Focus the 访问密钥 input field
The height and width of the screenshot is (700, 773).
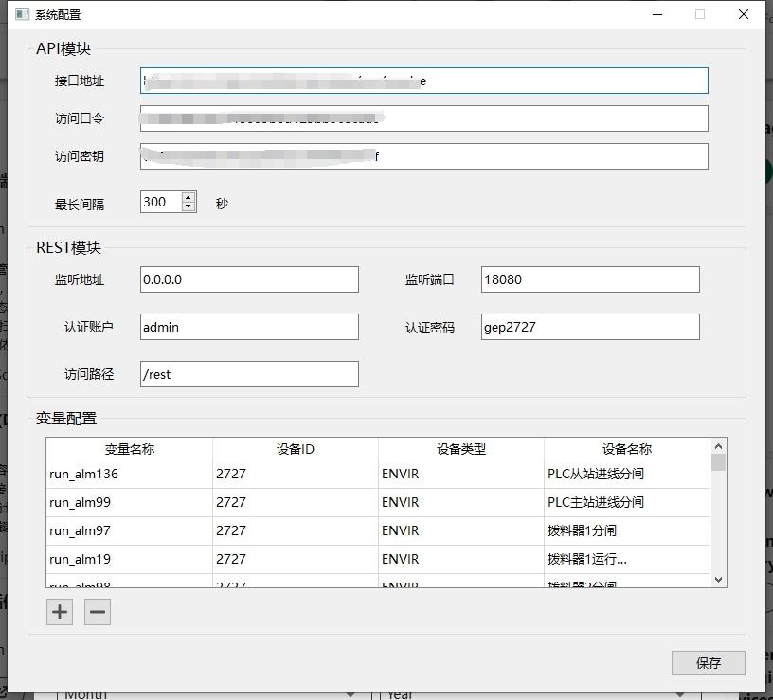point(424,156)
